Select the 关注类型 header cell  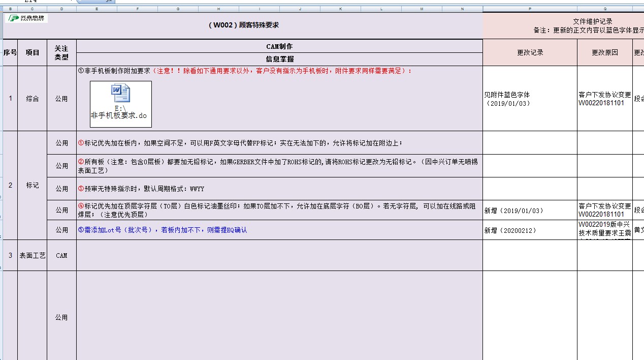pos(61,52)
